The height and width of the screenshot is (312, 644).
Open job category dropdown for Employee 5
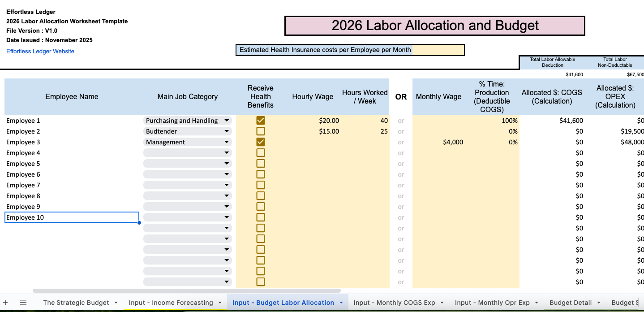pyautogui.click(x=188, y=163)
